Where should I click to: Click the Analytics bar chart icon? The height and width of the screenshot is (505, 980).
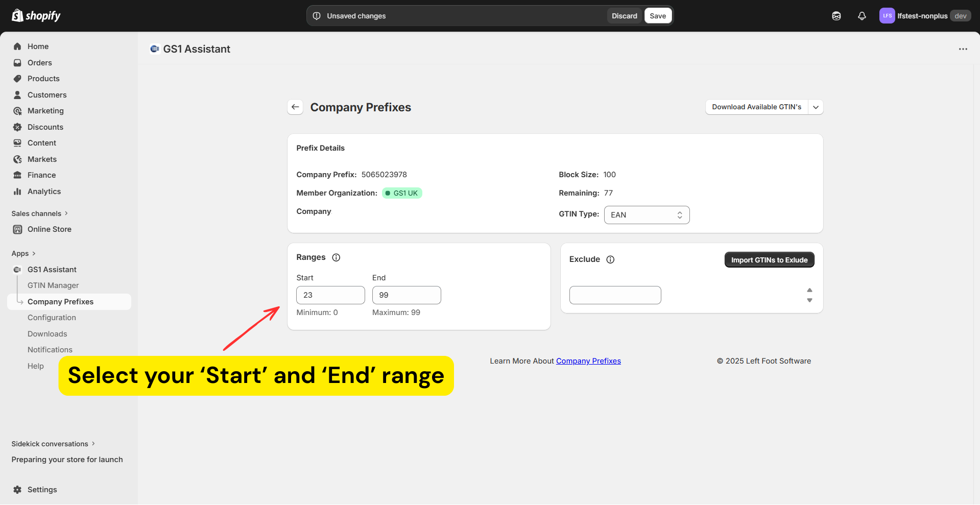[x=17, y=191]
